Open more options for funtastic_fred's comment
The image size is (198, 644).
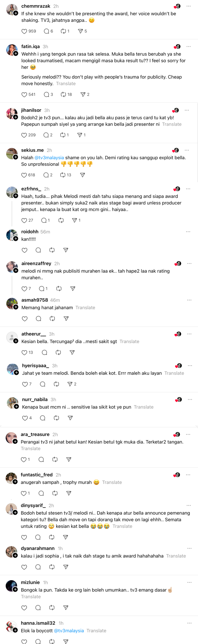click(188, 475)
